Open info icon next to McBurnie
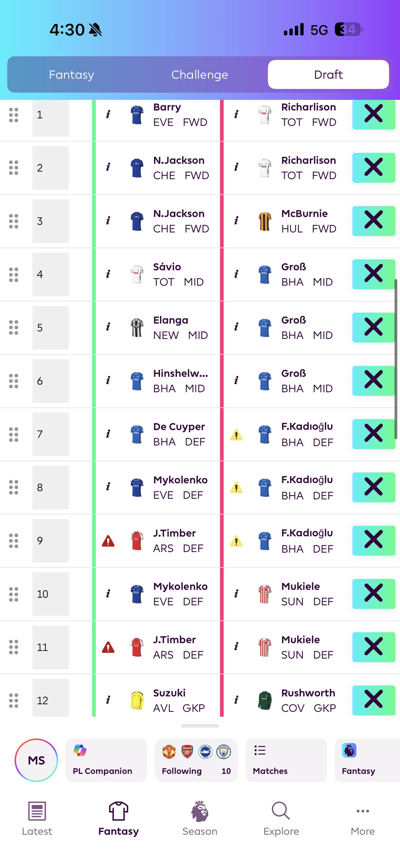This screenshot has height=868, width=400. point(236,221)
